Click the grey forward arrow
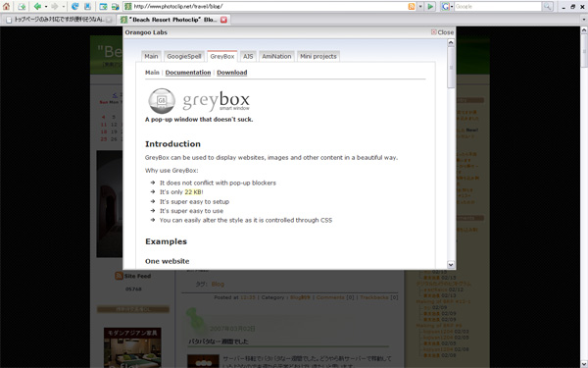This screenshot has width=588, height=368. [x=55, y=7]
